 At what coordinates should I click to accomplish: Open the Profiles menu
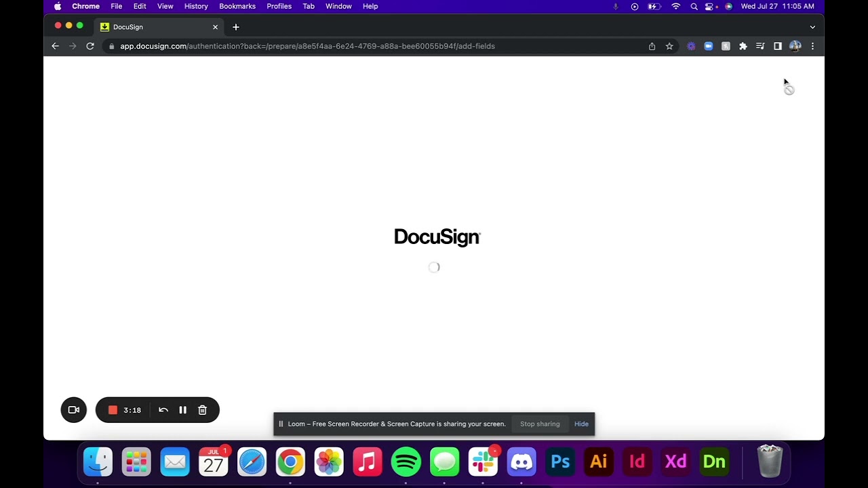pyautogui.click(x=279, y=6)
